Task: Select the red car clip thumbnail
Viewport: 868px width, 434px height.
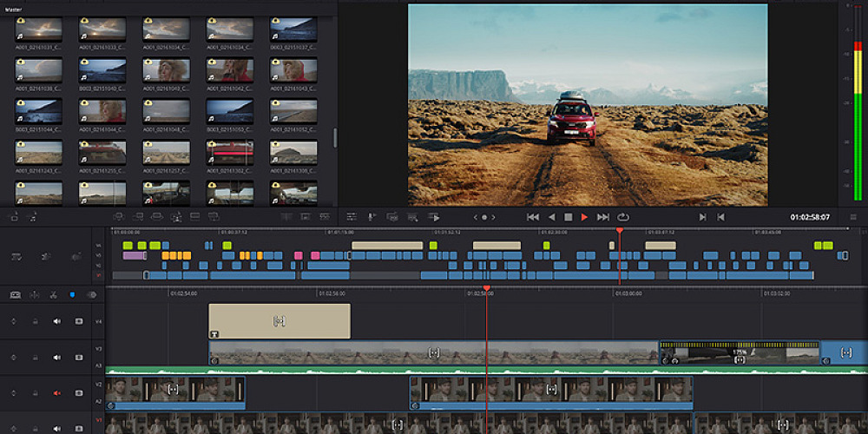Action: tap(229, 153)
